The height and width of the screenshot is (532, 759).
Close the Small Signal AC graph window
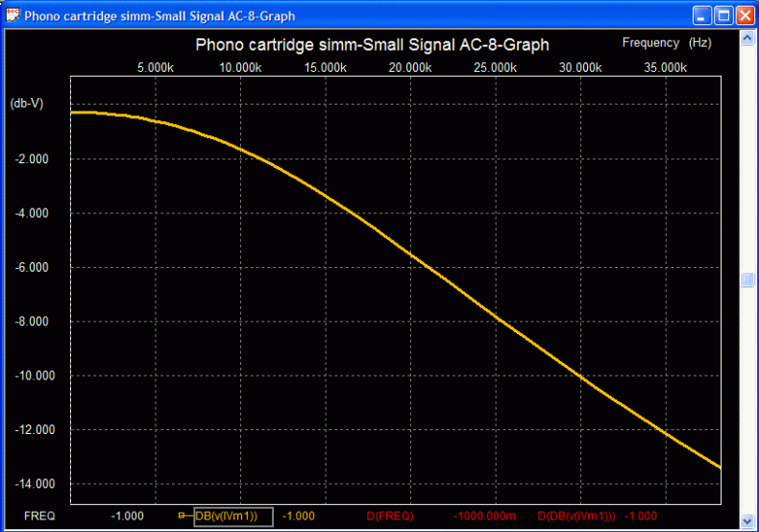coord(745,15)
